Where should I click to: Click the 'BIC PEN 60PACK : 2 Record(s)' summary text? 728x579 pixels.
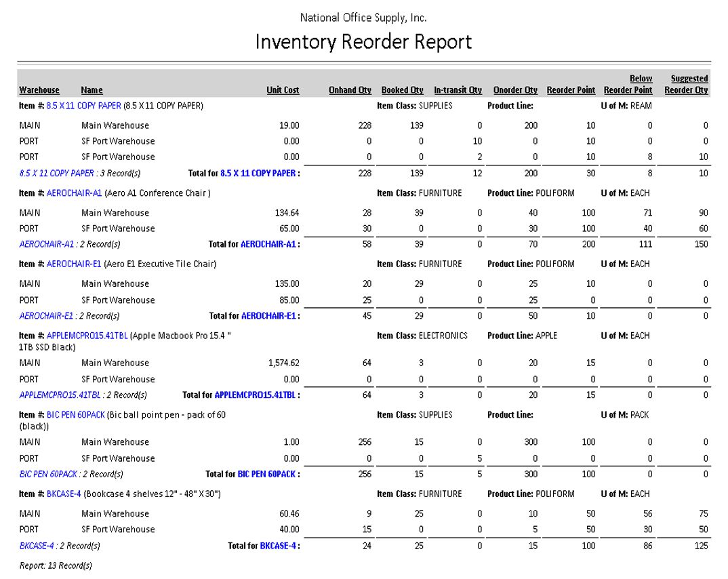[71, 475]
